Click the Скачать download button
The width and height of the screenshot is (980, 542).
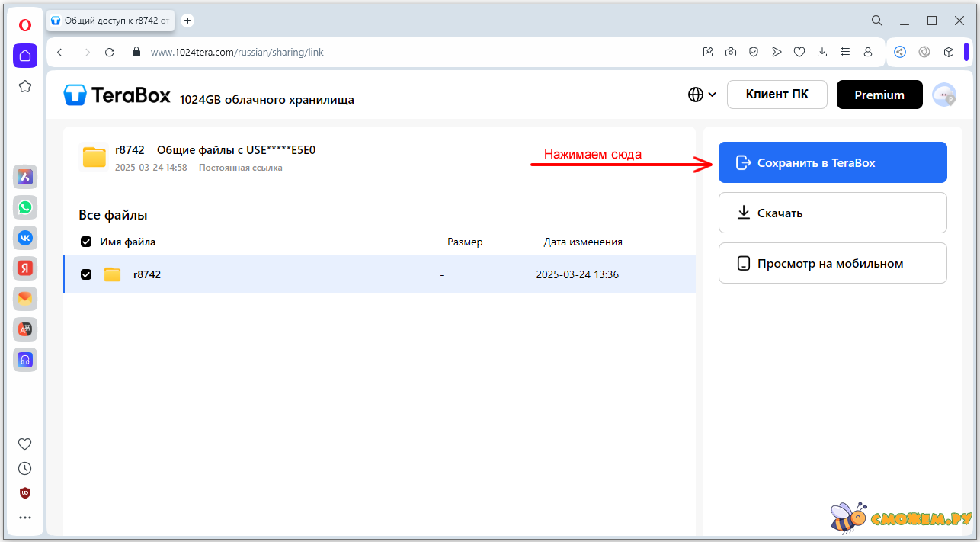pos(832,213)
